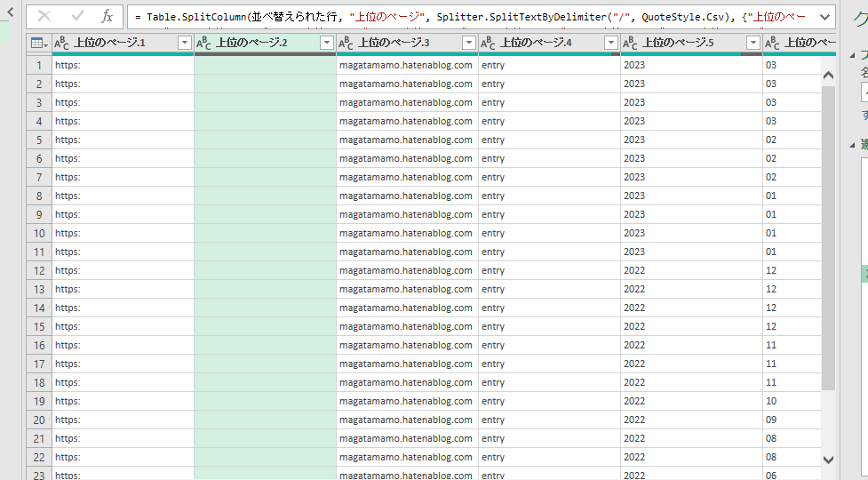Click '2022' cell in row 22
Image resolution: width=868 pixels, height=480 pixels.
click(x=691, y=457)
